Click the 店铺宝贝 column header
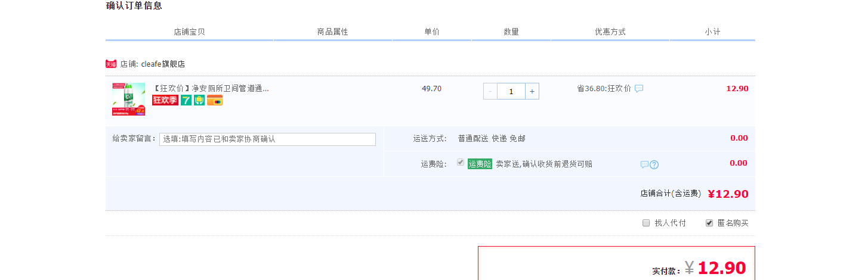This screenshot has height=280, width=868. [x=189, y=32]
